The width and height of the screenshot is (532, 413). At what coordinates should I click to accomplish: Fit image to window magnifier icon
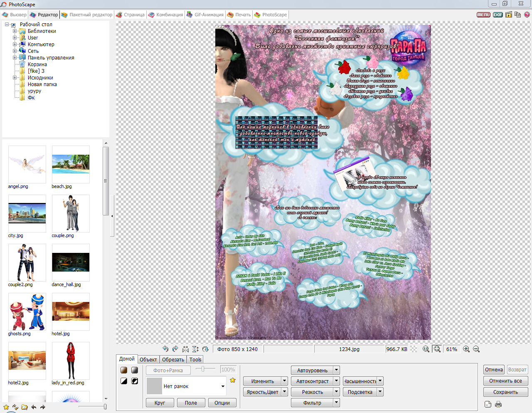[437, 349]
